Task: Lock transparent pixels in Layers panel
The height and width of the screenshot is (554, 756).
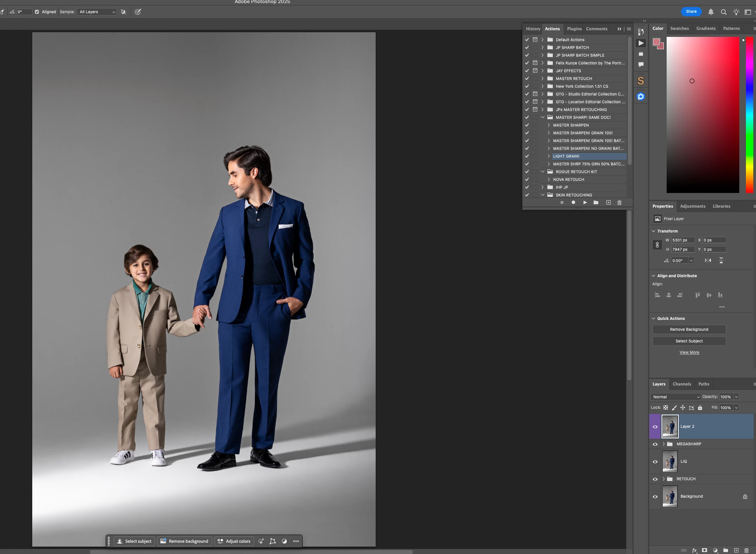Action: click(x=665, y=408)
